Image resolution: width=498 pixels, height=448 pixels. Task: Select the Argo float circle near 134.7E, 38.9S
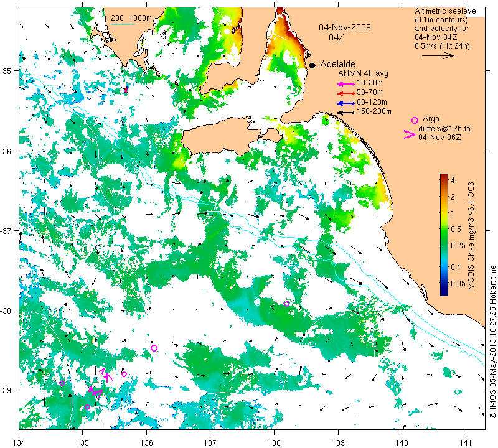(62, 383)
